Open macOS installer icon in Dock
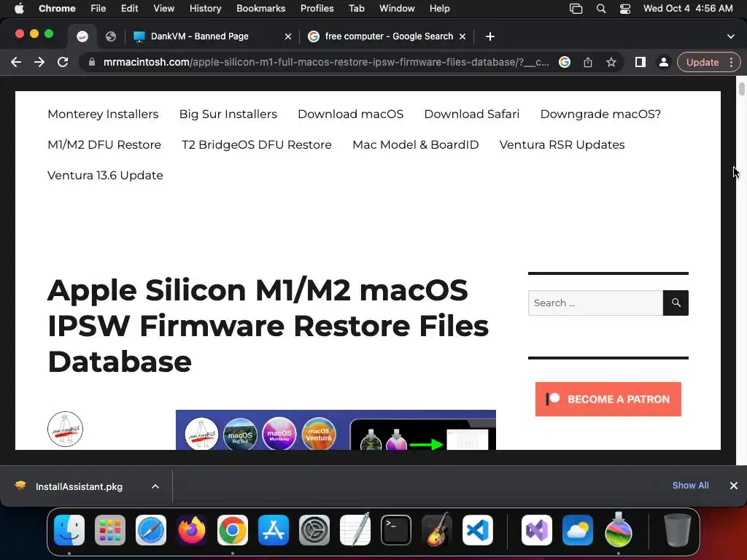Screen dimensions: 747x560 pos(619,529)
